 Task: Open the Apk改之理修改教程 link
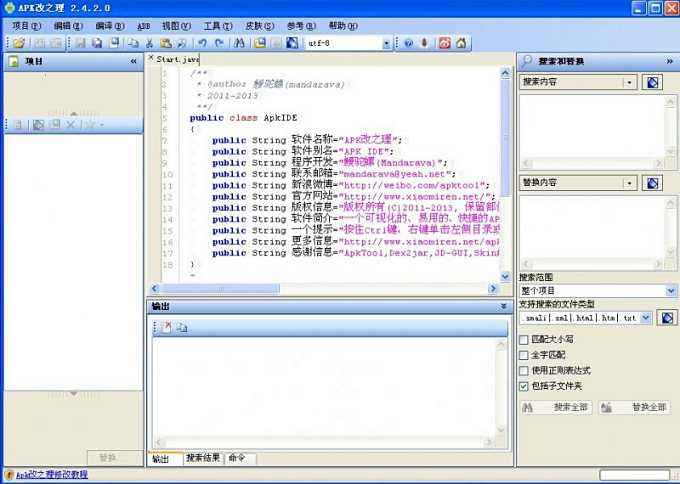coord(52,475)
